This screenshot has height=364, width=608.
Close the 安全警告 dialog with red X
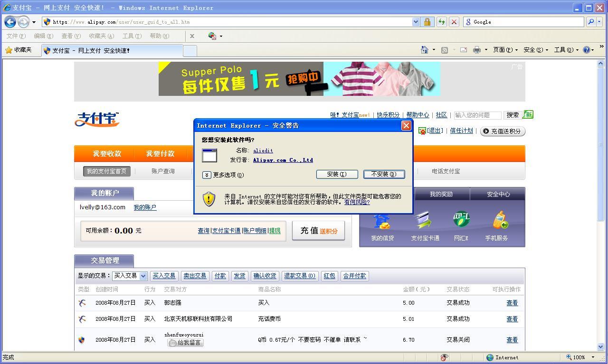406,125
